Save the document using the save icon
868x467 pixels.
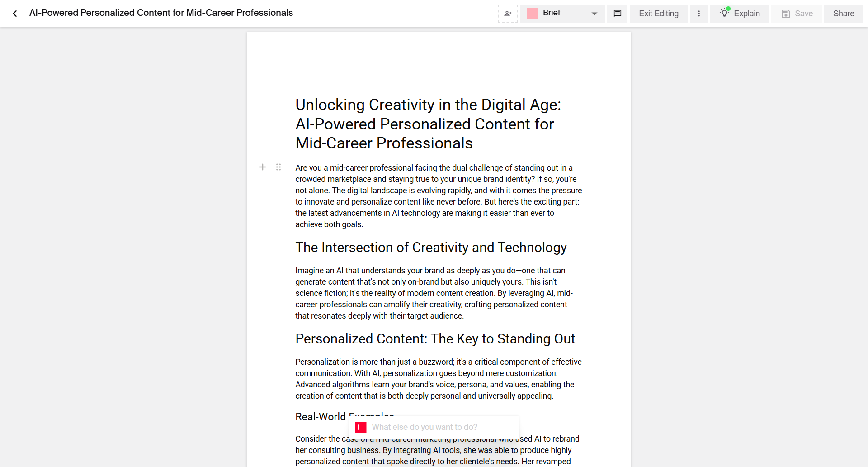[x=785, y=14]
